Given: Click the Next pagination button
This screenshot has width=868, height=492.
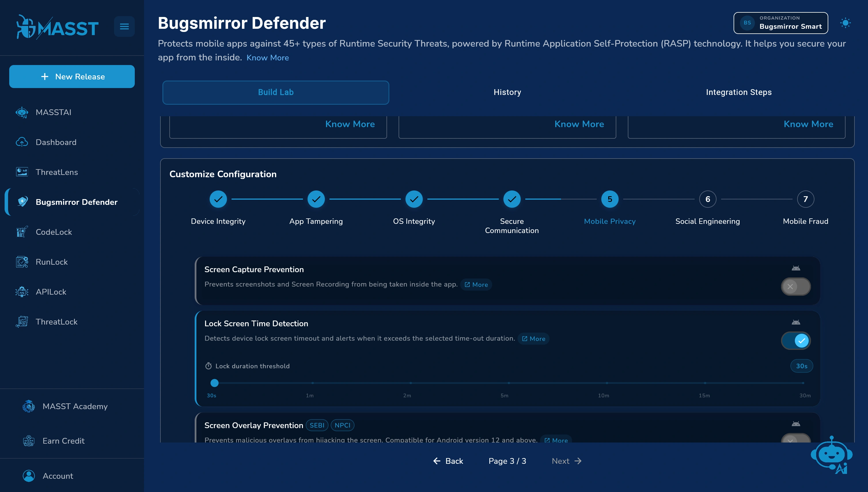Looking at the screenshot, I should tap(567, 461).
